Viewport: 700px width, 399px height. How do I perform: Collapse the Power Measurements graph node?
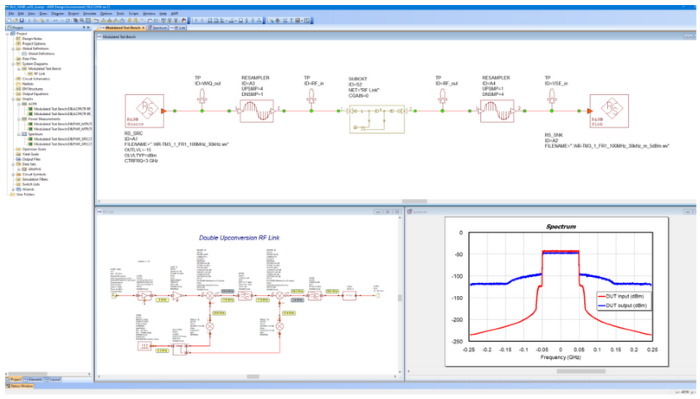click(x=19, y=119)
